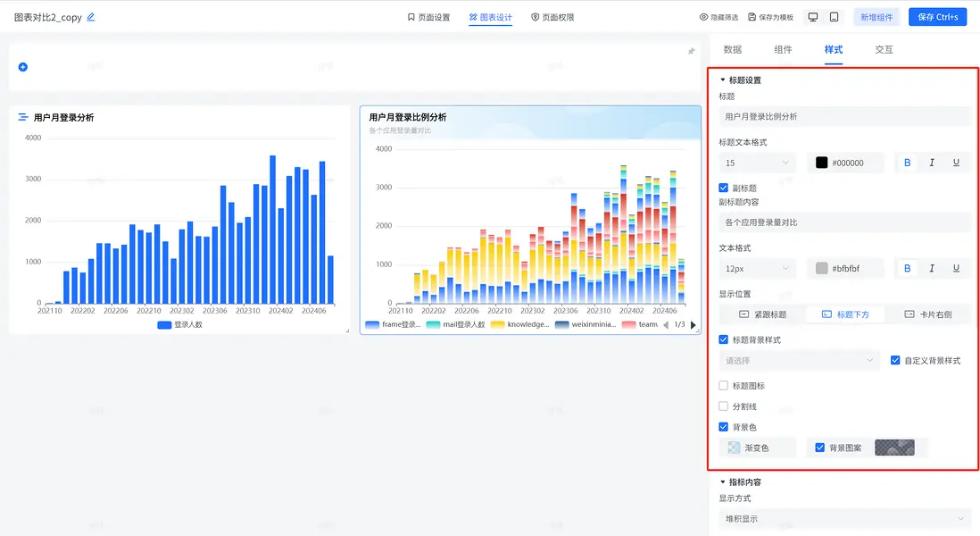
Task: Open the 请选择 background style dropdown
Action: [x=800, y=361]
